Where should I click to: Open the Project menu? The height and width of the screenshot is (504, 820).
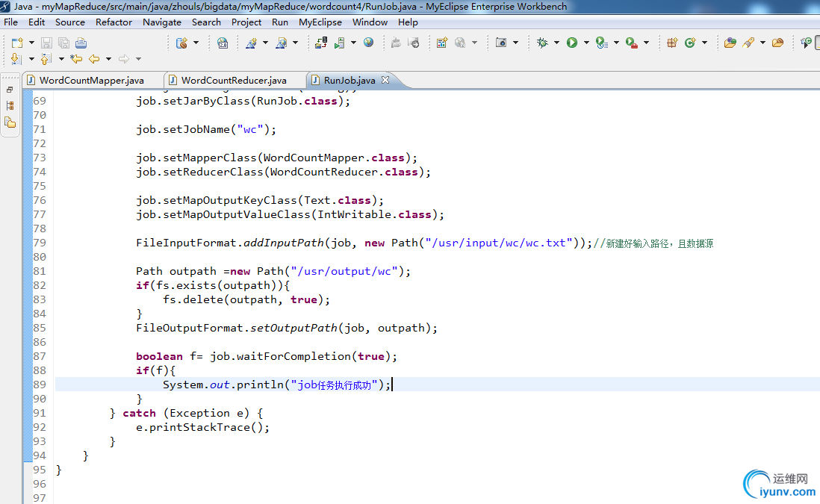pos(246,22)
